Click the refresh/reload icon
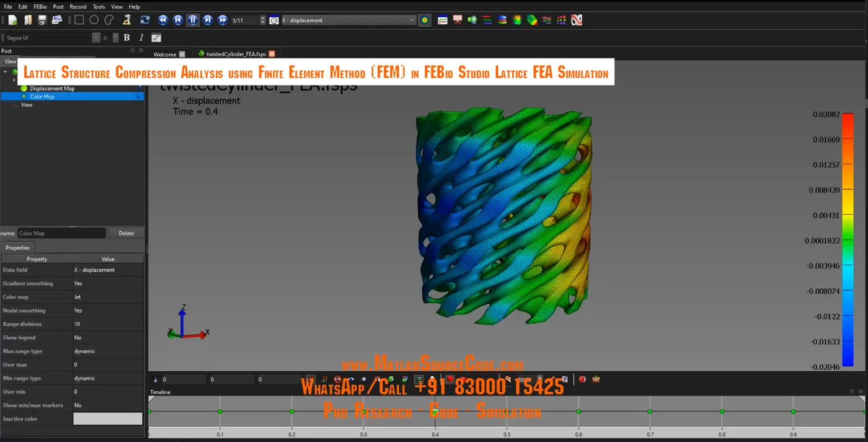This screenshot has width=868, height=442. coord(145,20)
